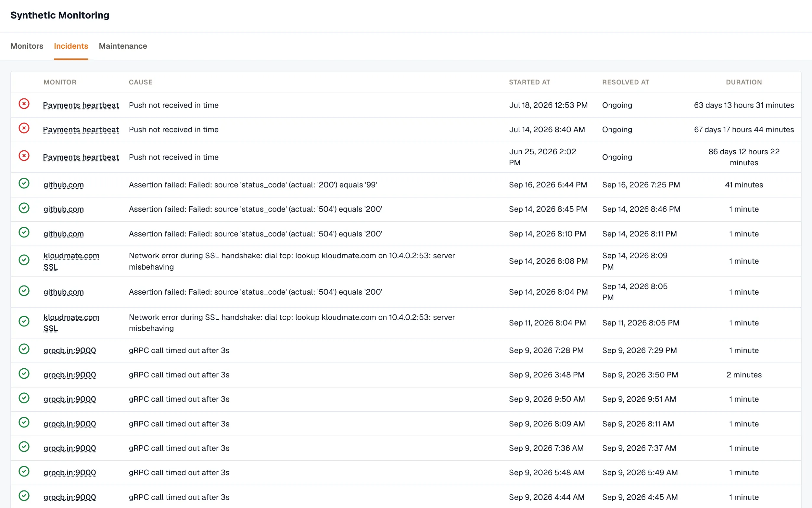Click resolved icon for Sep 9 7:28 PM incident
812x508 pixels.
24,349
